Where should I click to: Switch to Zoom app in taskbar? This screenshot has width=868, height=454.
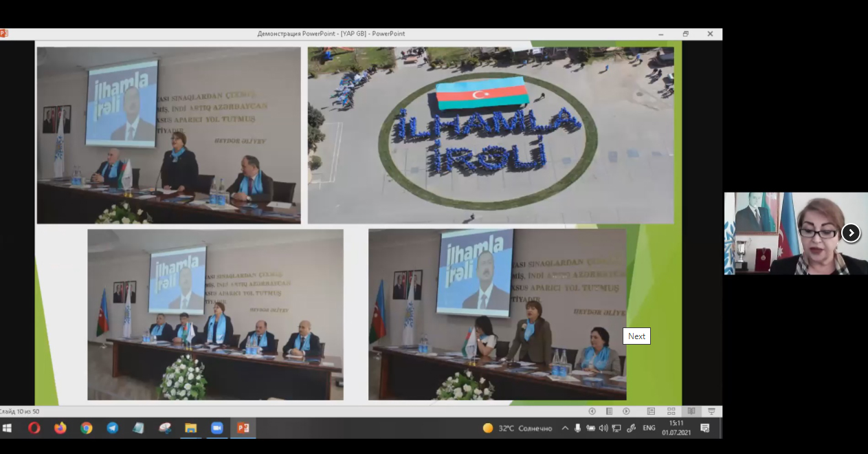216,428
